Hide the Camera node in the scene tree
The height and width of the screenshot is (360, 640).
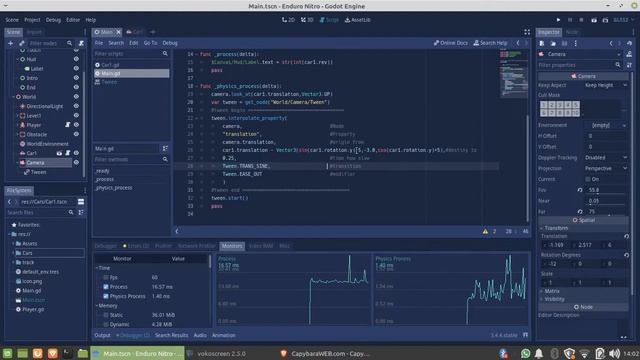pyautogui.click(x=76, y=162)
